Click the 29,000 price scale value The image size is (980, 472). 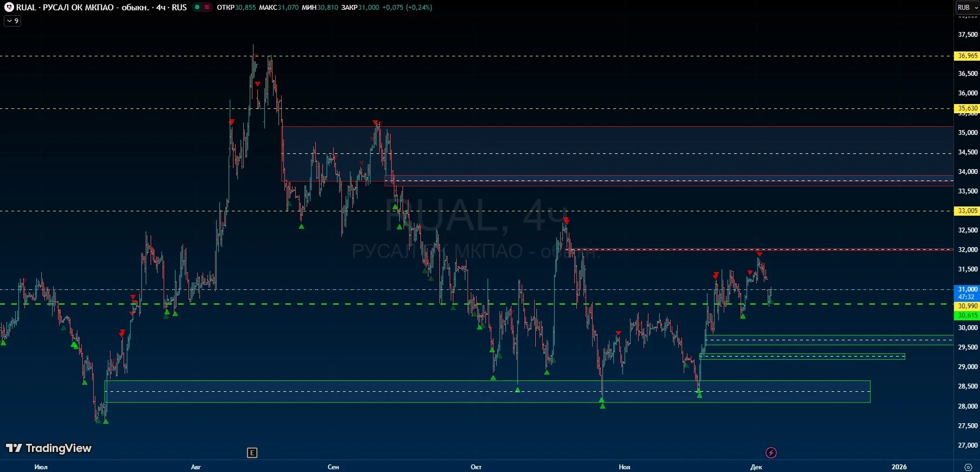point(968,367)
